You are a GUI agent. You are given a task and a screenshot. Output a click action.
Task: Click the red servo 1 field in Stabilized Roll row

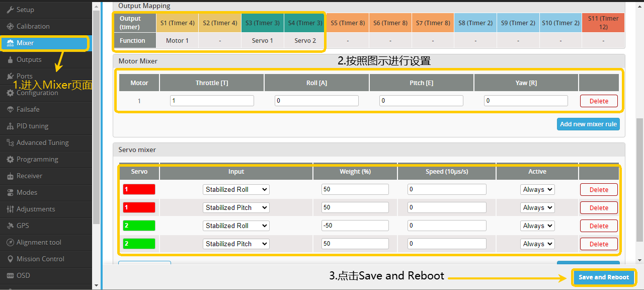(139, 189)
